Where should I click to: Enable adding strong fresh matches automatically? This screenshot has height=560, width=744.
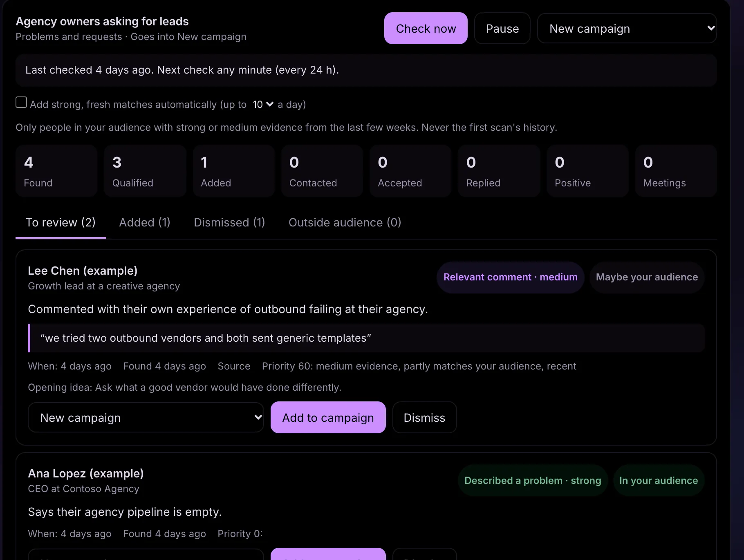pyautogui.click(x=21, y=102)
